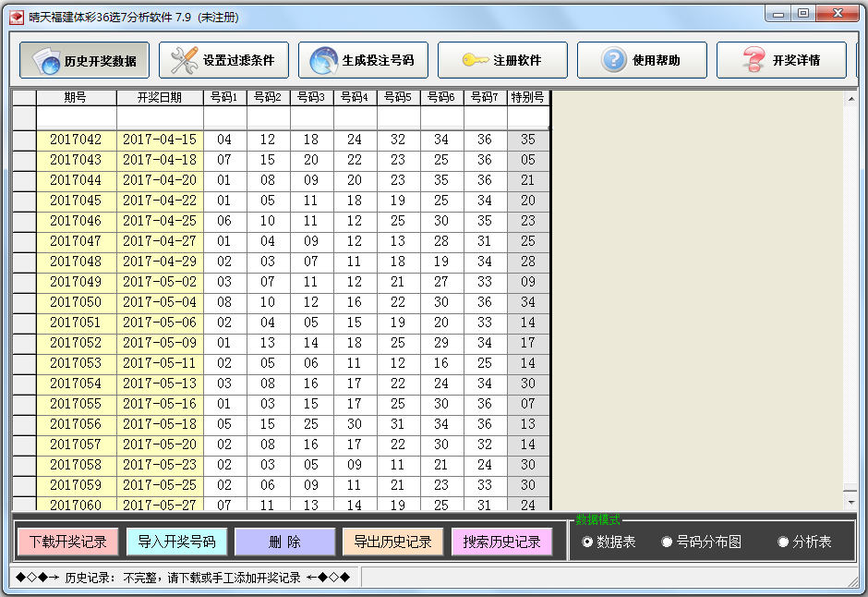Click special number 13 in row 2017056
Image resolution: width=868 pixels, height=597 pixels.
528,424
